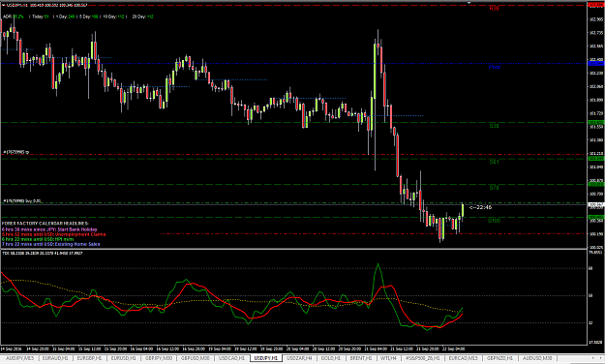Click the current bid price tag on the price axis

[596, 205]
